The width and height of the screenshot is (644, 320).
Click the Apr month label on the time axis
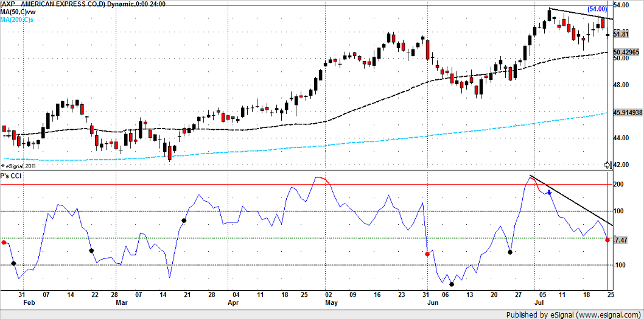click(x=233, y=302)
